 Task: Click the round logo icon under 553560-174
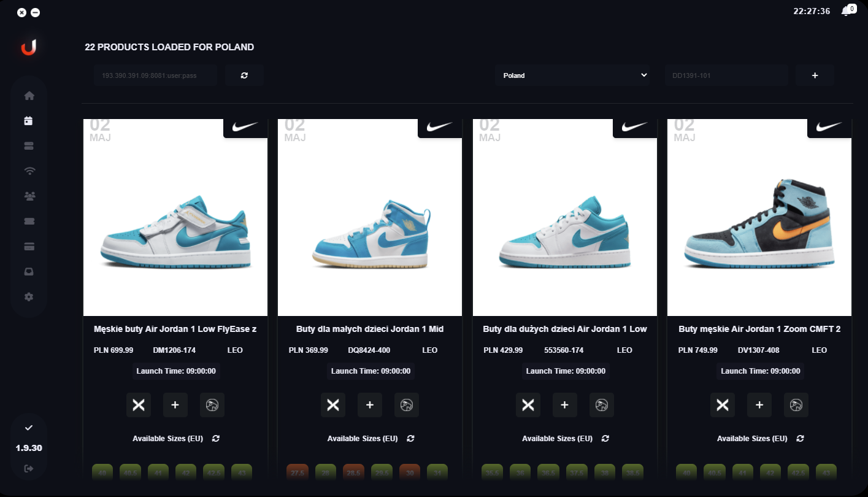click(x=602, y=405)
